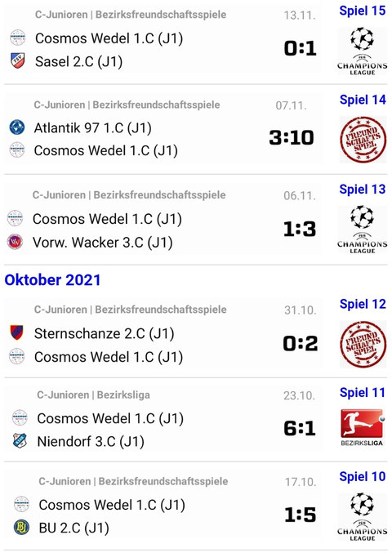Select team name Sternschanze 2.C (J1)
Screen dimensions: 392x553
pyautogui.click(x=104, y=333)
